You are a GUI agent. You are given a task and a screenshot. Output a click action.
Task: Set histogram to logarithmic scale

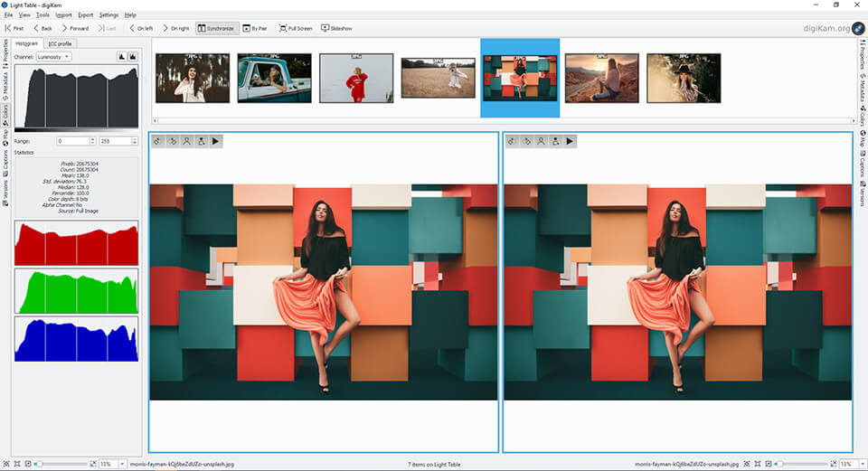[133, 56]
